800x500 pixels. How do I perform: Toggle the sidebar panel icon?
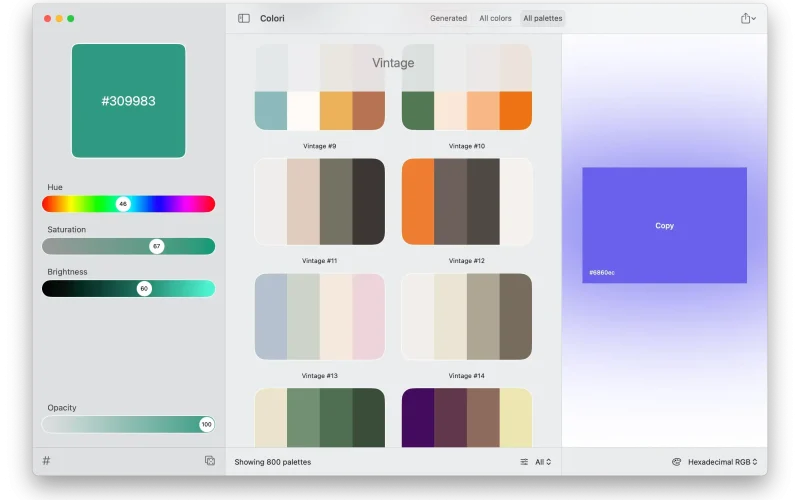(x=244, y=18)
